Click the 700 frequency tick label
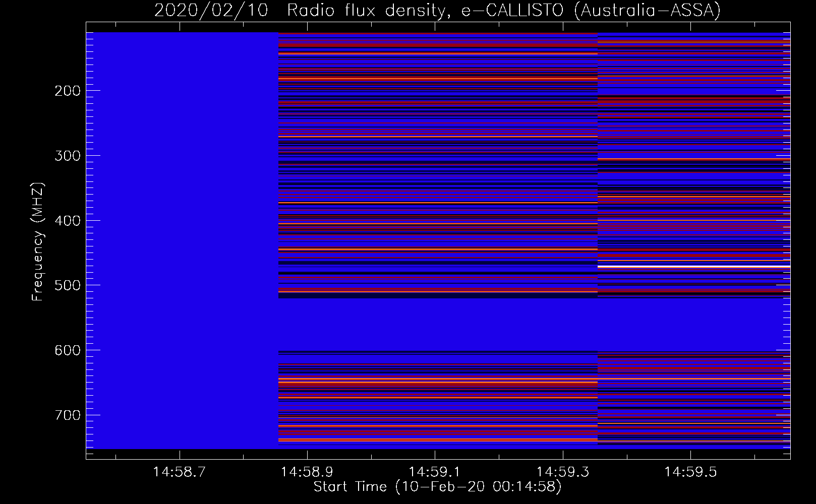 [x=67, y=415]
